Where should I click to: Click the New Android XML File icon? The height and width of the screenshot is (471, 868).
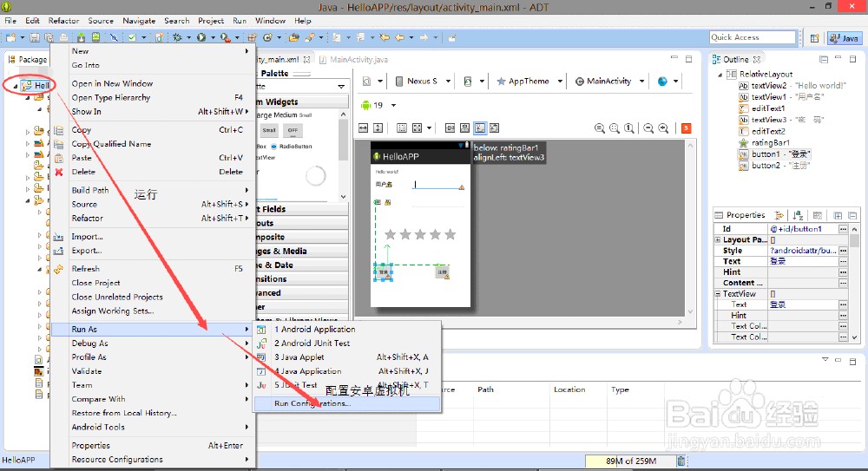coord(159,37)
